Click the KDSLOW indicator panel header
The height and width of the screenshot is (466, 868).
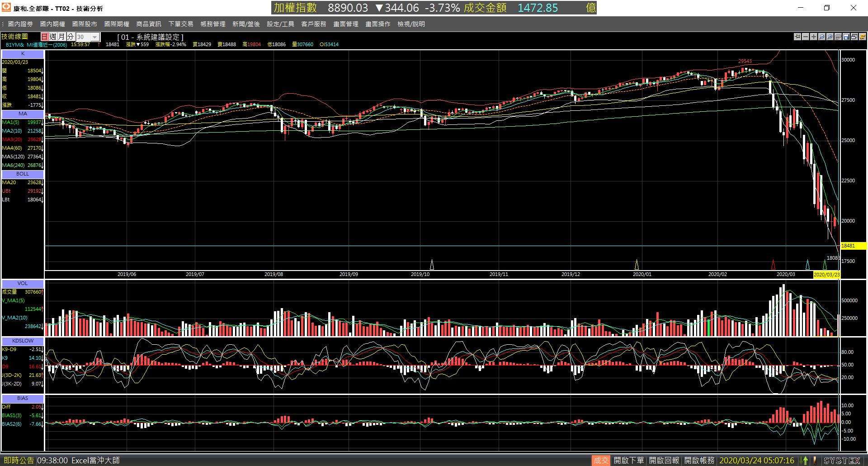(23, 341)
